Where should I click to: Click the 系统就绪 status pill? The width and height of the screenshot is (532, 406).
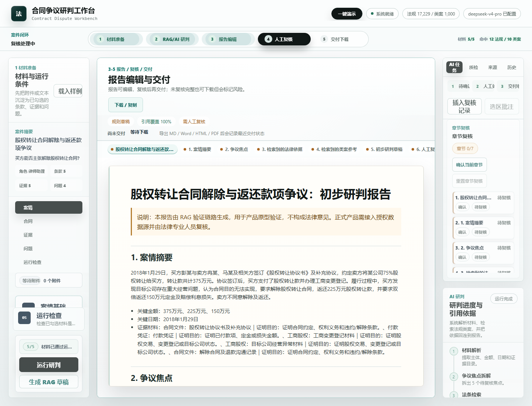point(382,14)
